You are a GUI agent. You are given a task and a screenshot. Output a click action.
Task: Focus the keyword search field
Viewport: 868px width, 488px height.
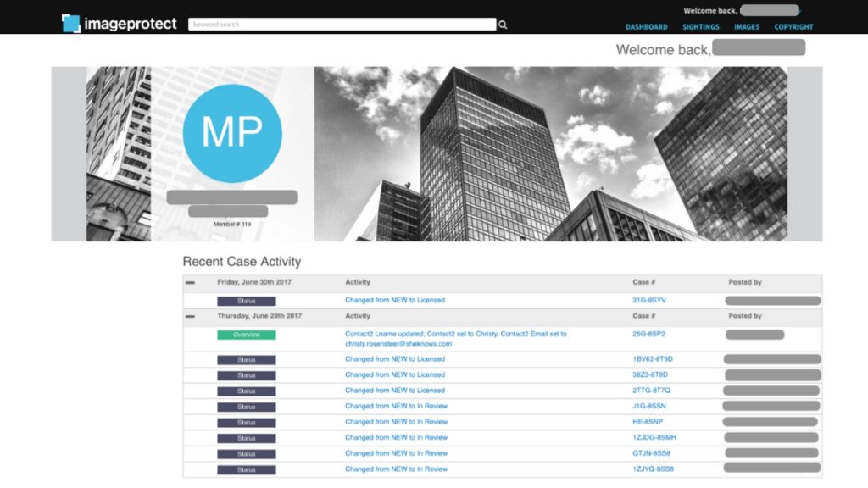pos(341,25)
